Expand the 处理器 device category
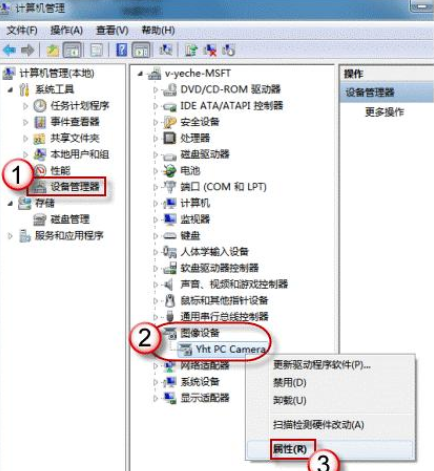Image resolution: width=434 pixels, height=471 pixels. (x=155, y=138)
